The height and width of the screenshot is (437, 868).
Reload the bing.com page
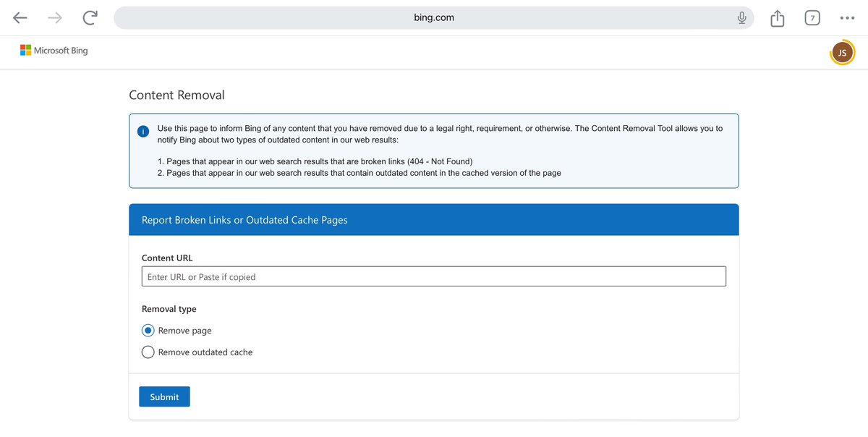point(89,17)
